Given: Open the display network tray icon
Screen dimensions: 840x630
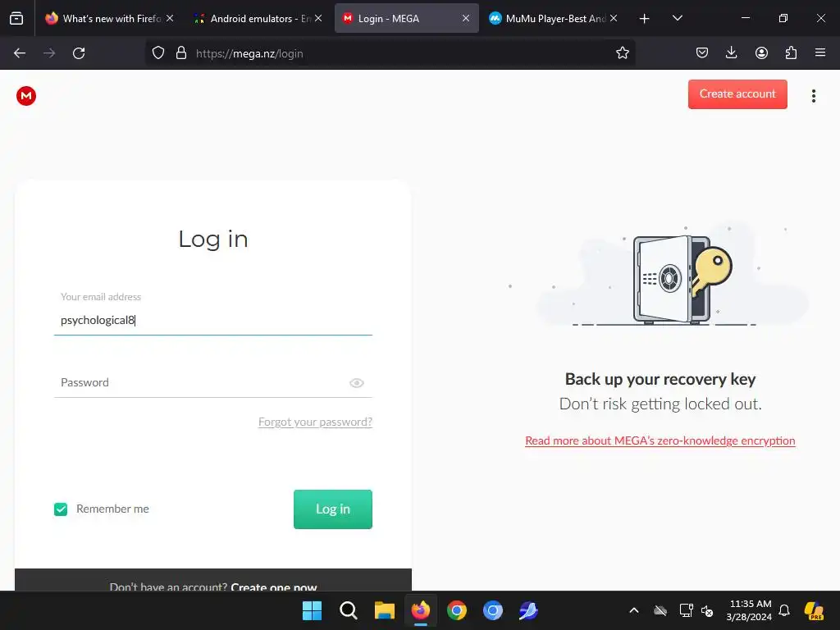Looking at the screenshot, I should [686, 610].
